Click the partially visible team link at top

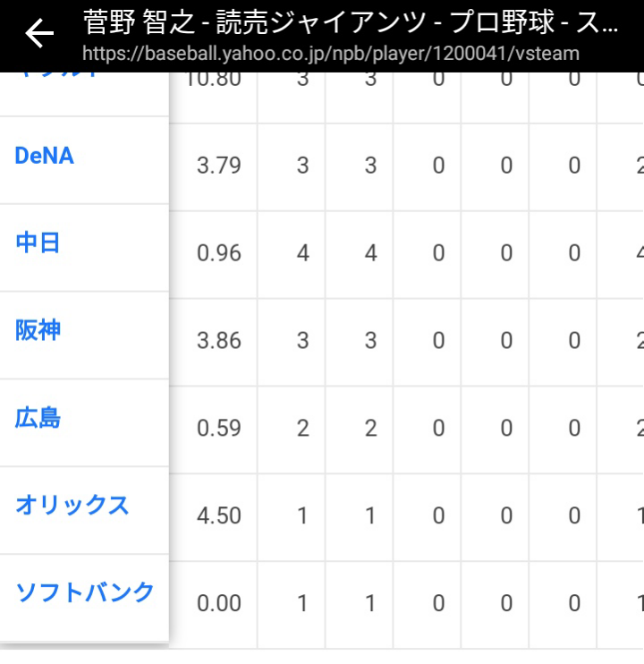[x=59, y=75]
